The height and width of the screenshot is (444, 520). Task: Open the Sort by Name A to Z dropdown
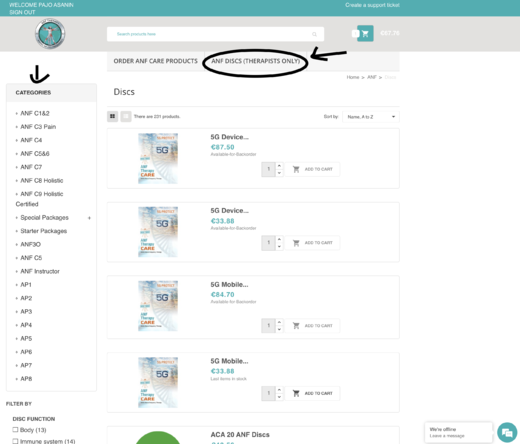click(371, 117)
